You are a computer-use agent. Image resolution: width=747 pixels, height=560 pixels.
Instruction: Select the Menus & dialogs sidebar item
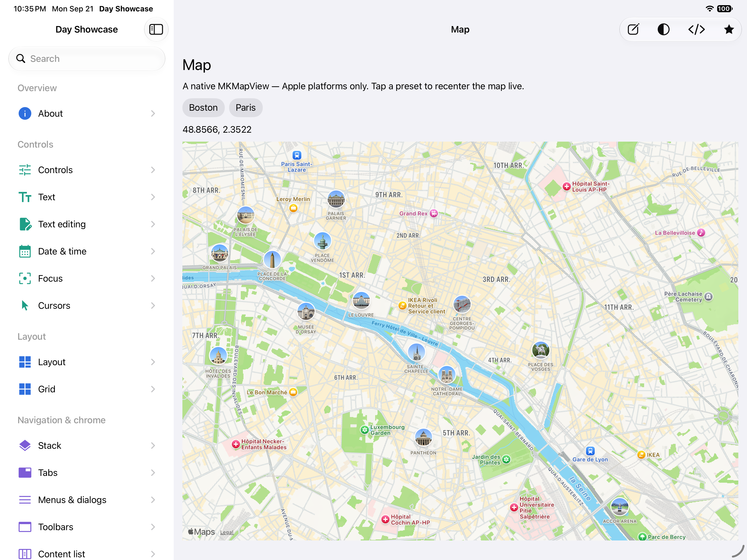(x=87, y=500)
